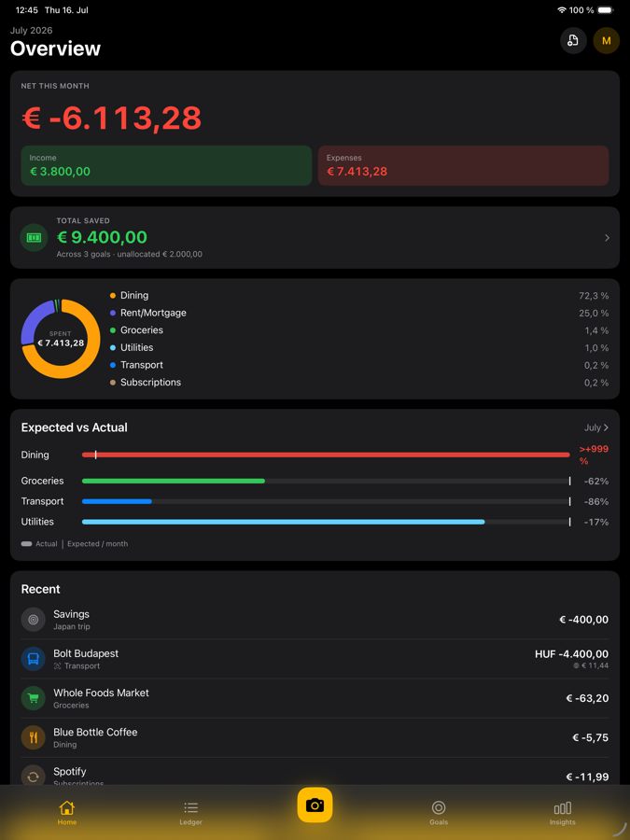Select the Utilities 1,0 % value
The width and height of the screenshot is (630, 840).
[596, 348]
